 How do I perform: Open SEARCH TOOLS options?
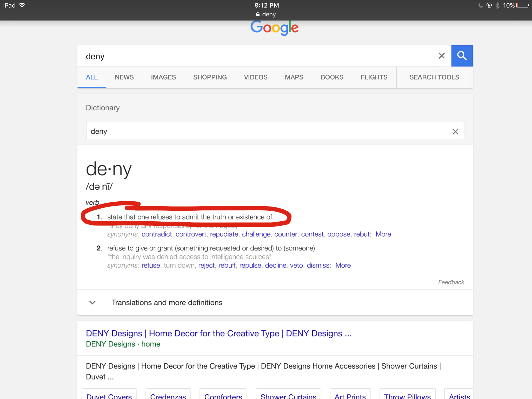434,77
